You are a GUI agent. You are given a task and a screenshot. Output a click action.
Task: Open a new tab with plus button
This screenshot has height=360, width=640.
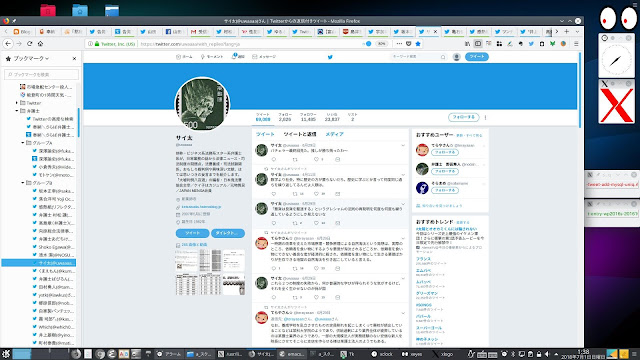pos(567,31)
